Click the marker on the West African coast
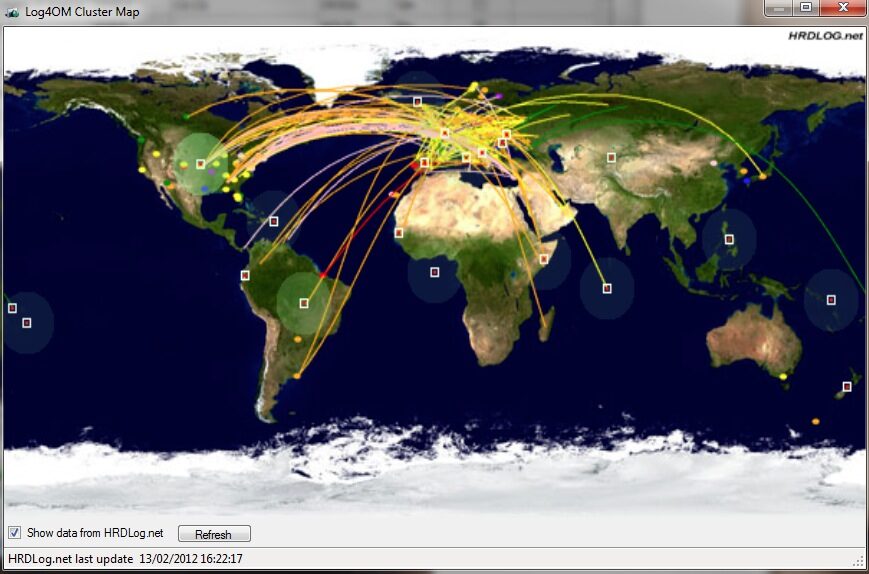The width and height of the screenshot is (869, 574). pyautogui.click(x=399, y=233)
